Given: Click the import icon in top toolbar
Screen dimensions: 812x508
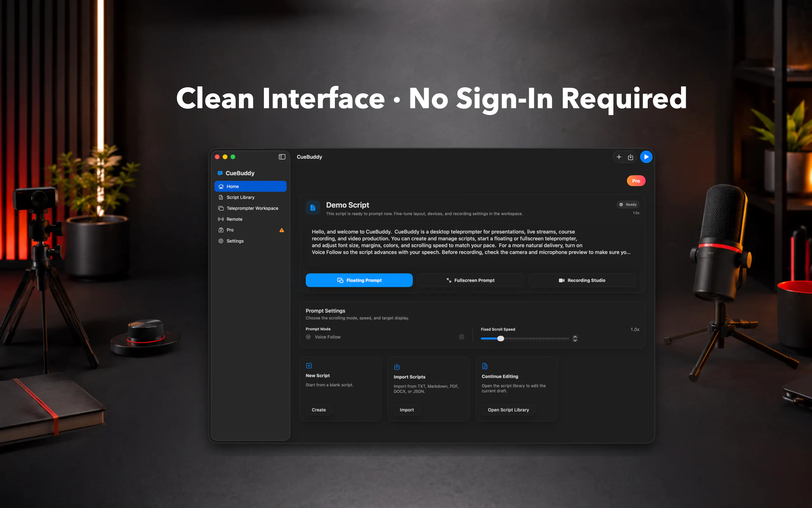Looking at the screenshot, I should pyautogui.click(x=631, y=157).
